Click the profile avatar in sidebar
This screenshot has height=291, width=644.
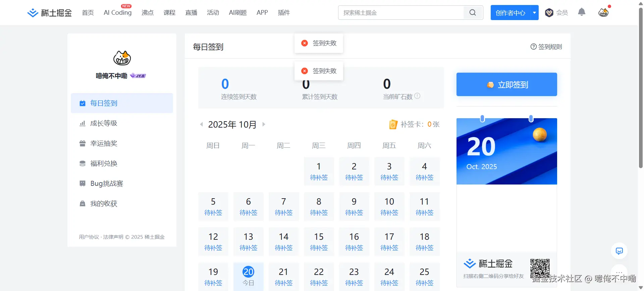pos(122,58)
